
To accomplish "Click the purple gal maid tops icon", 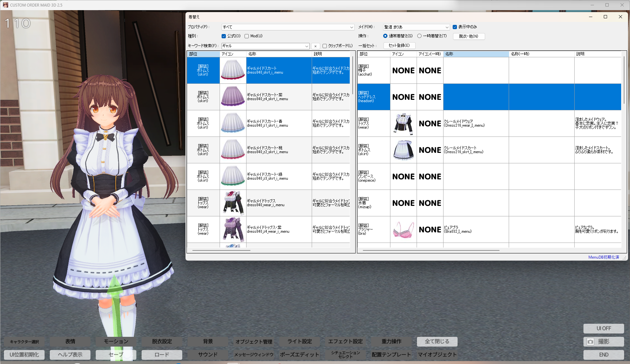I will [233, 229].
